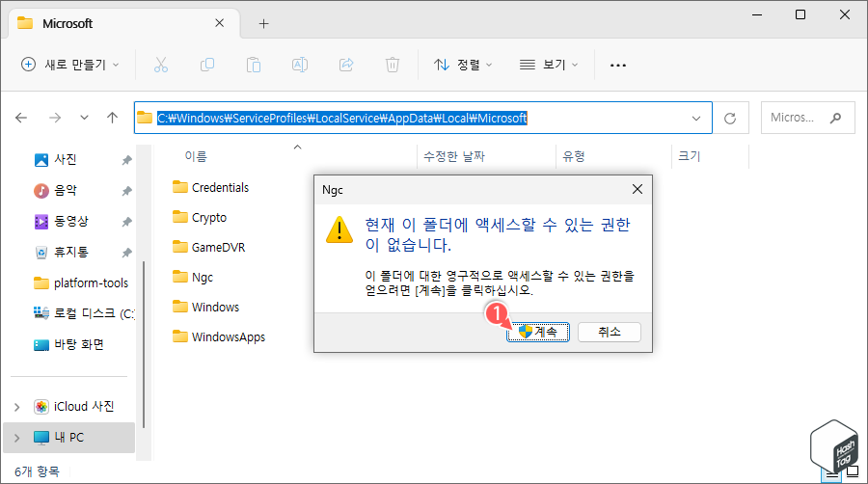This screenshot has width=868, height=484.
Task: Expand the iCloud 사진 tree node
Action: click(x=16, y=407)
